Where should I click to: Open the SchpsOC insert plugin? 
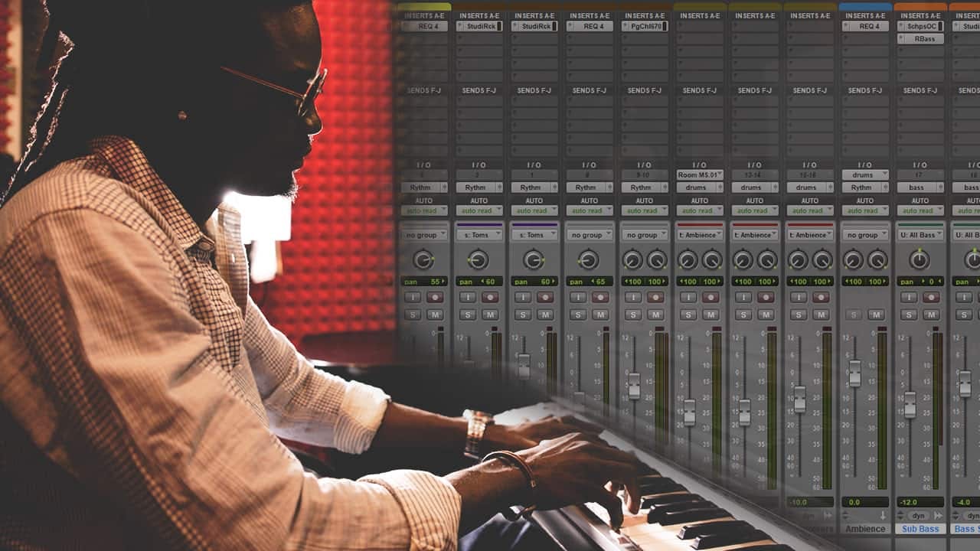[x=920, y=26]
